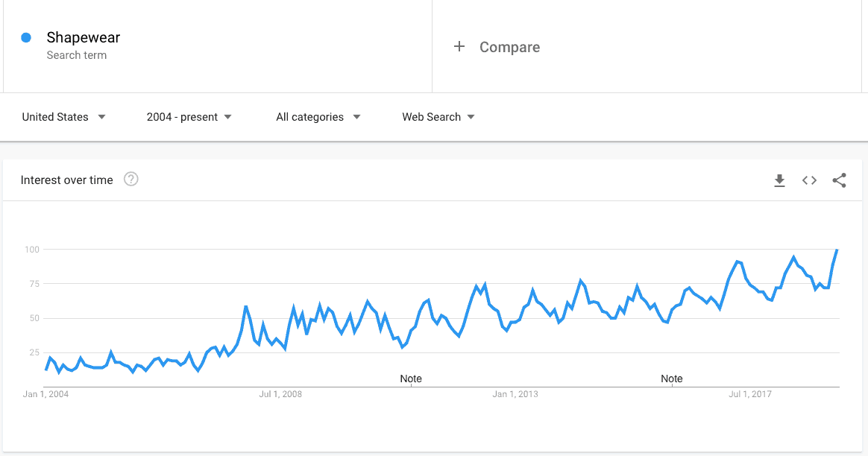Expand the United States region dropdown
Image resolution: width=868 pixels, height=456 pixels.
(63, 117)
